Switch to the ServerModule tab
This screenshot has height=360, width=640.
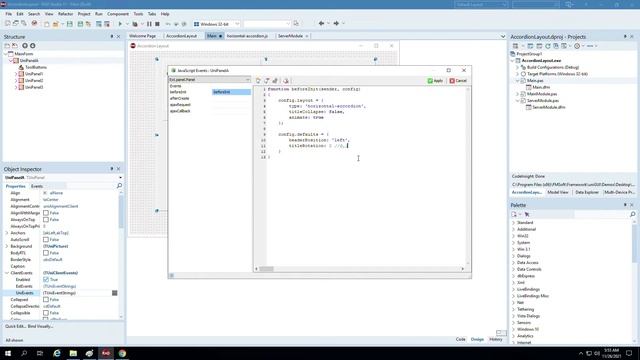click(290, 36)
